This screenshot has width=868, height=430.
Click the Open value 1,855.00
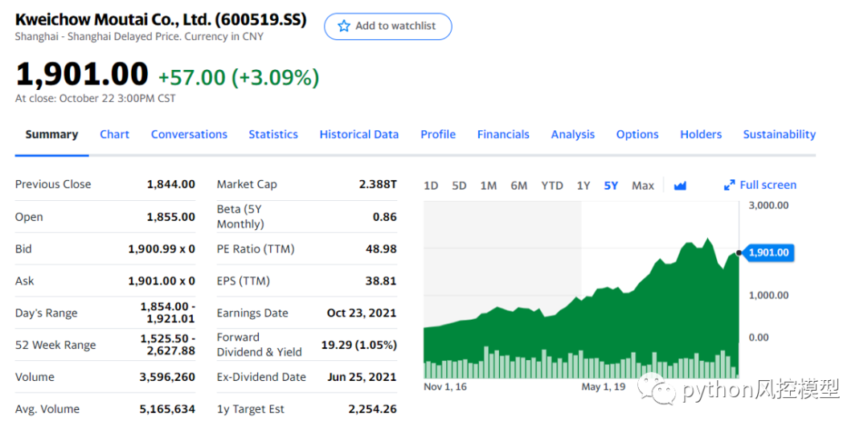(171, 217)
